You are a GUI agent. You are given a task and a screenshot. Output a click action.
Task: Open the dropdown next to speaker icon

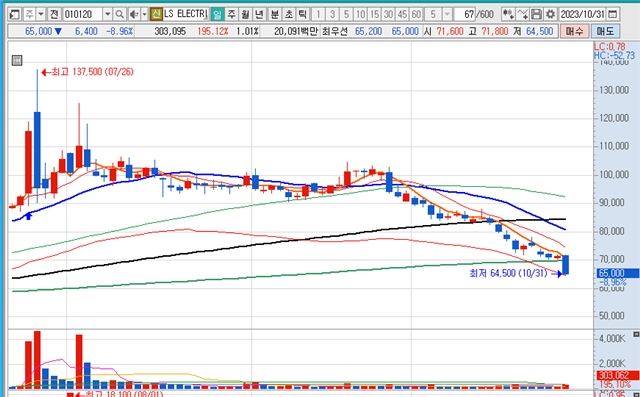pos(144,15)
